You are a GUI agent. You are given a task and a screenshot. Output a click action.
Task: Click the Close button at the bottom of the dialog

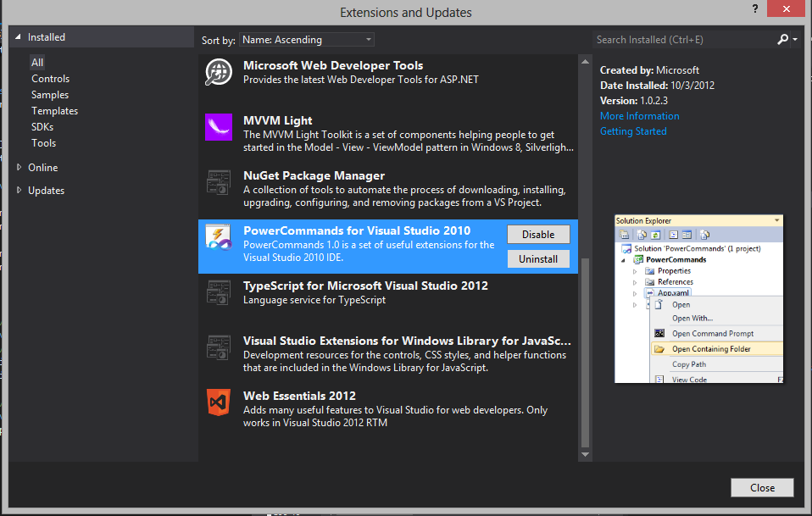pyautogui.click(x=762, y=487)
